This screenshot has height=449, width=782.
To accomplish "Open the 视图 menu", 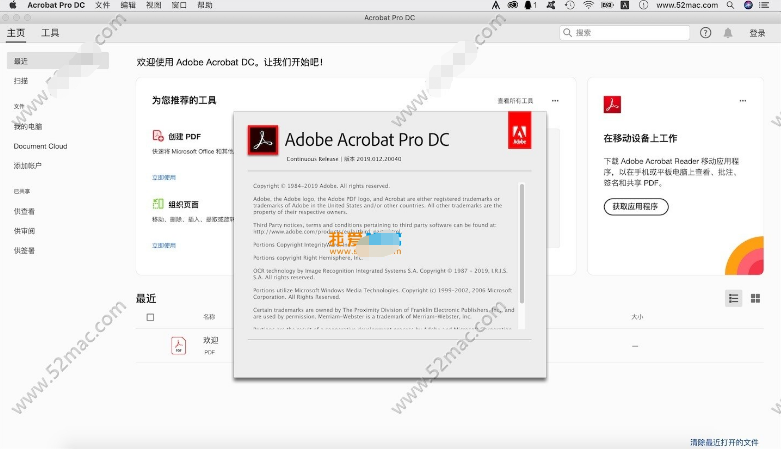I will coord(154,5).
